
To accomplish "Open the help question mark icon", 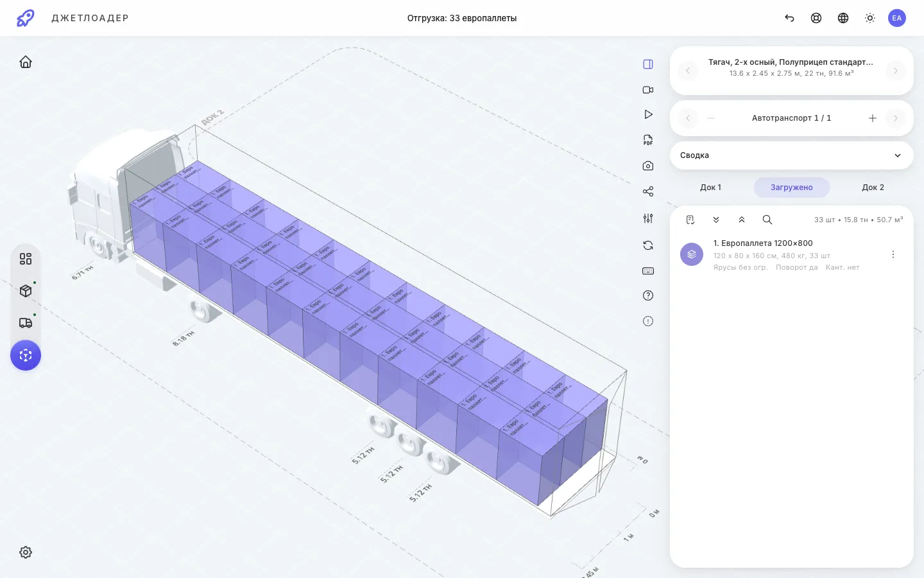I will 648,295.
